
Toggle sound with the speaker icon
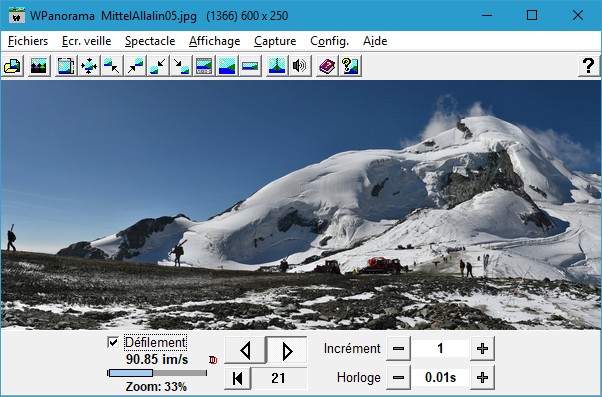300,66
